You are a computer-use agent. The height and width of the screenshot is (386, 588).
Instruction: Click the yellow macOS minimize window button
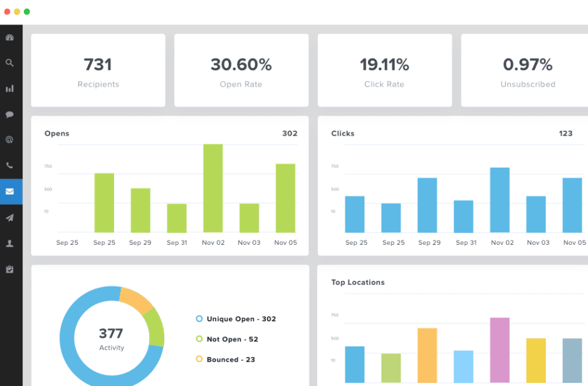[x=17, y=12]
